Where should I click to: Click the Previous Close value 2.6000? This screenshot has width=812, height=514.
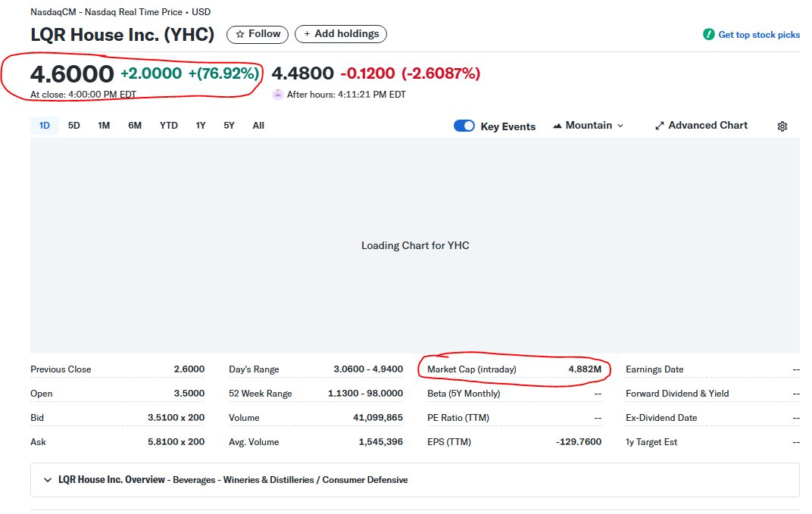(x=189, y=369)
